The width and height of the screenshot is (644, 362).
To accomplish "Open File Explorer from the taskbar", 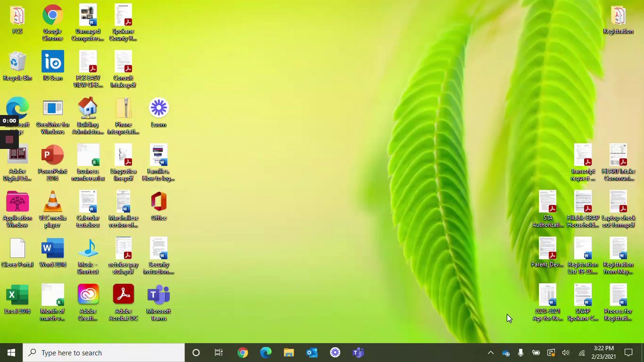I will tap(289, 353).
